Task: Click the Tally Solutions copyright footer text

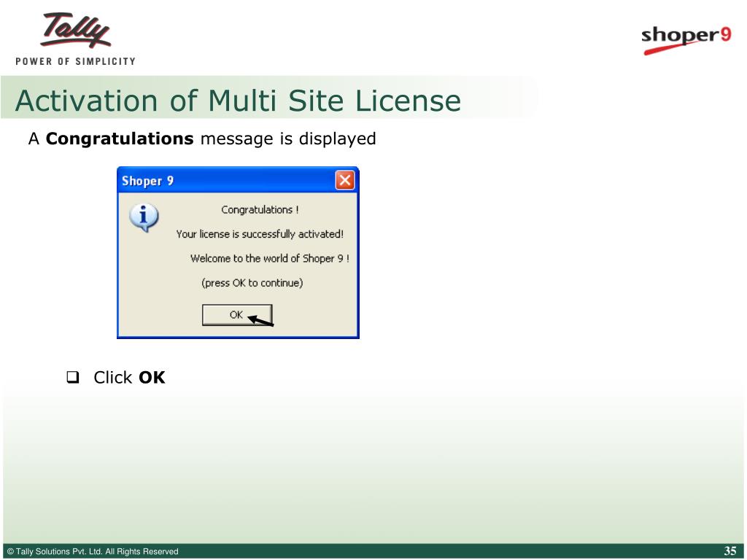Action: click(x=93, y=551)
